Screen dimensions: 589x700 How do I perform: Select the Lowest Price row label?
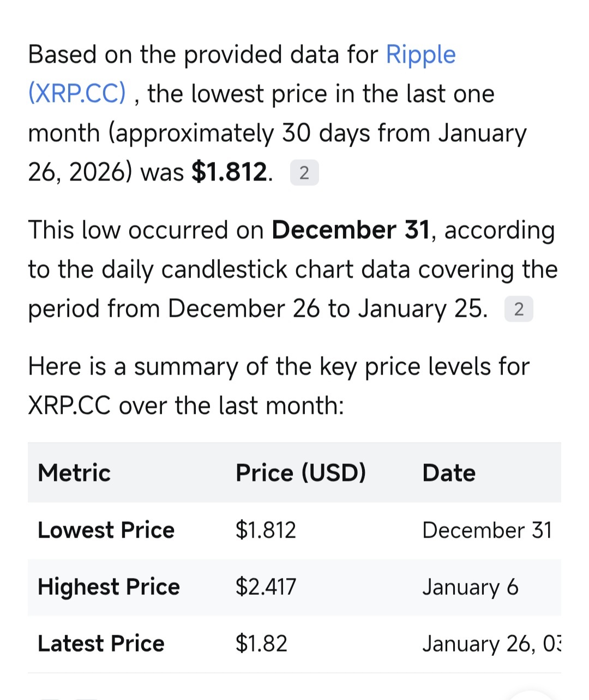pos(106,530)
